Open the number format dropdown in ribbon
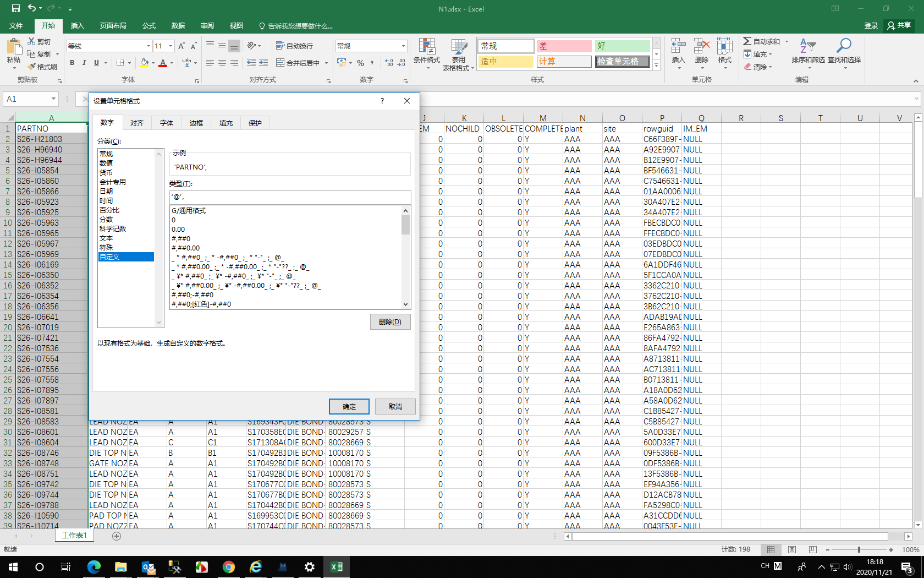The image size is (924, 578). (x=403, y=46)
